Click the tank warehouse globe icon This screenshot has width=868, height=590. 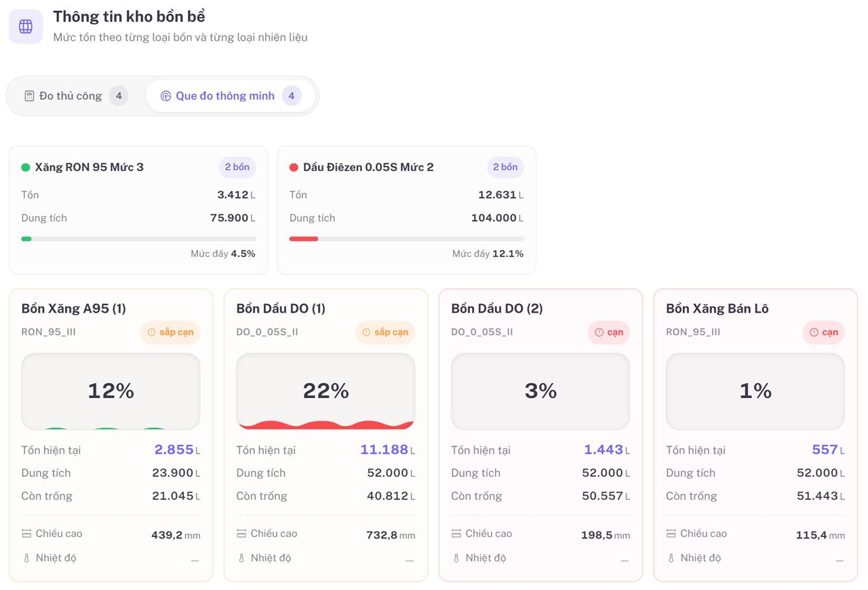coord(26,26)
